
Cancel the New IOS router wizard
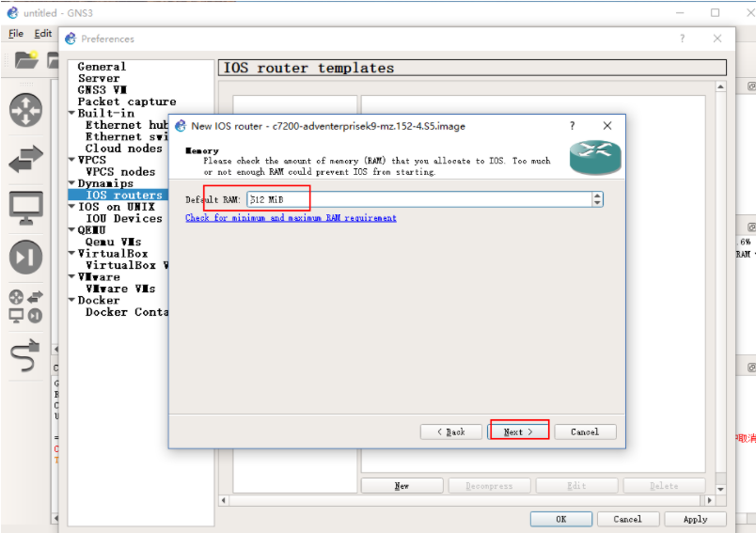click(585, 431)
